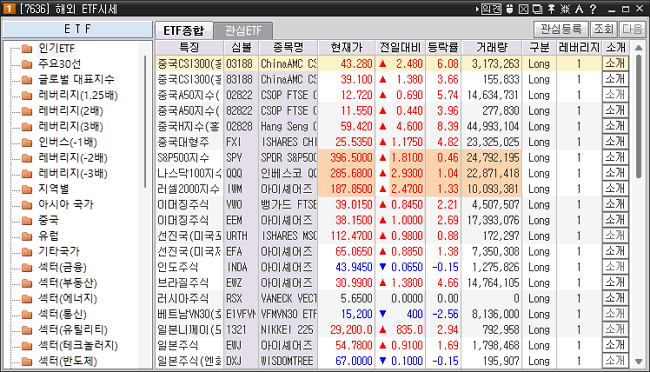The image size is (650, 372).
Task: Click the 관심등록 button
Action: click(x=561, y=29)
